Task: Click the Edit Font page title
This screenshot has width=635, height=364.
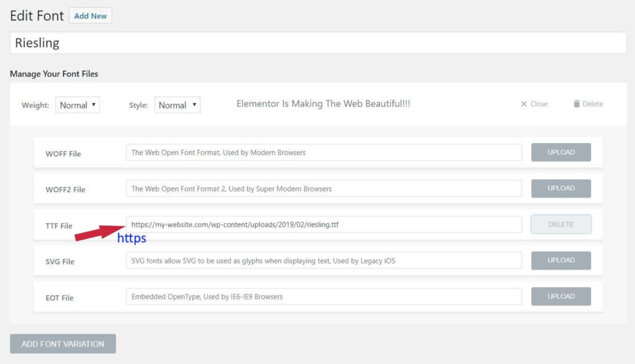Action: (37, 16)
